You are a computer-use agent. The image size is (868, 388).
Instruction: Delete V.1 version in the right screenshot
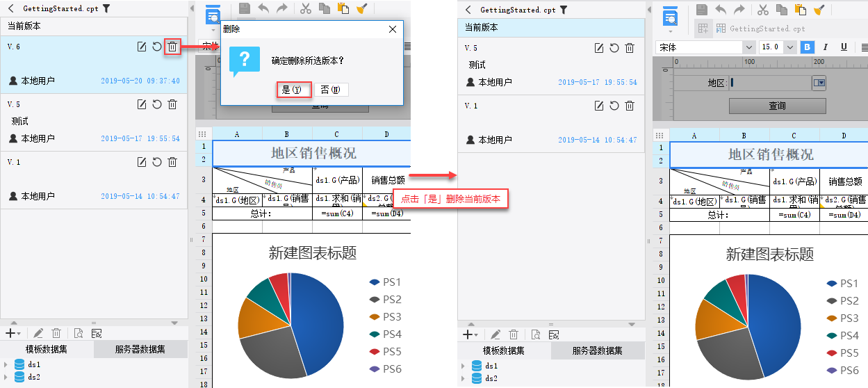point(630,106)
